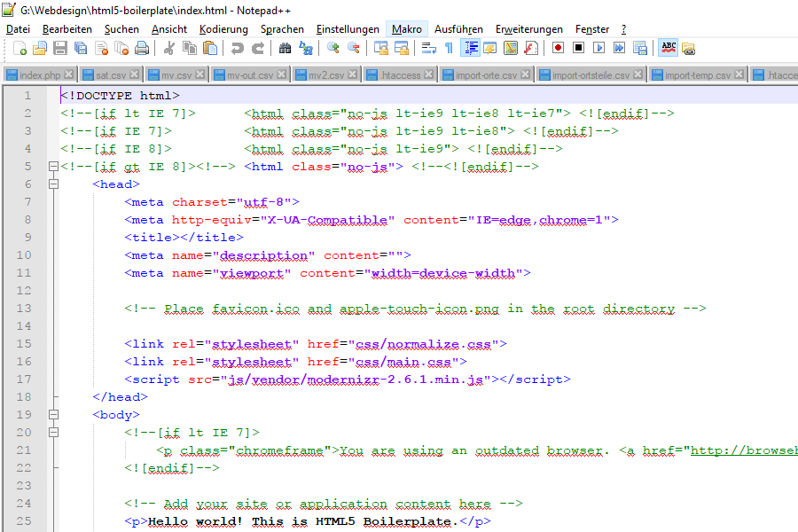Open the Suchen menu

click(121, 29)
